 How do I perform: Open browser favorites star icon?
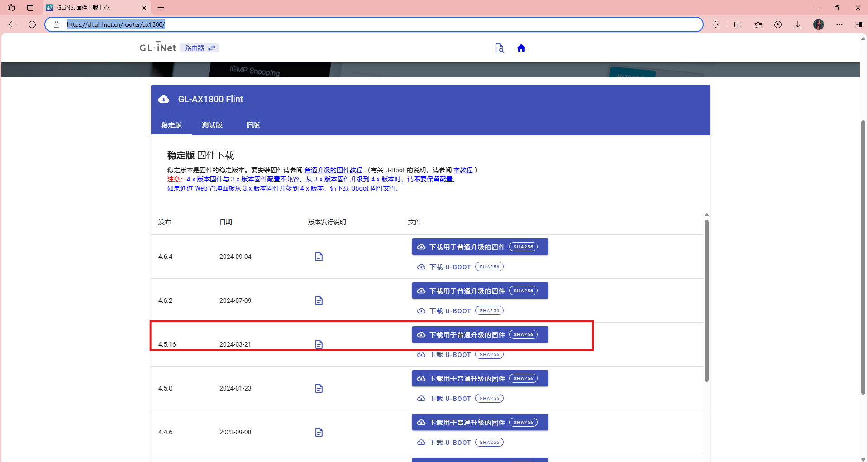click(758, 24)
